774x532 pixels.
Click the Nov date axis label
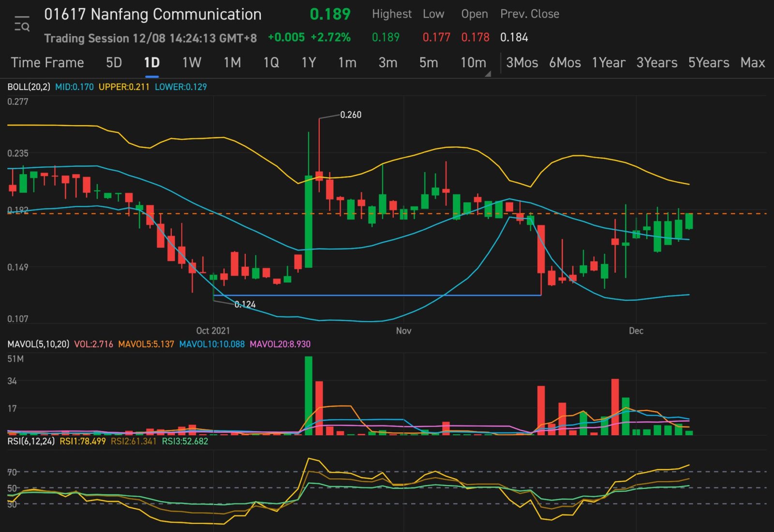[403, 331]
